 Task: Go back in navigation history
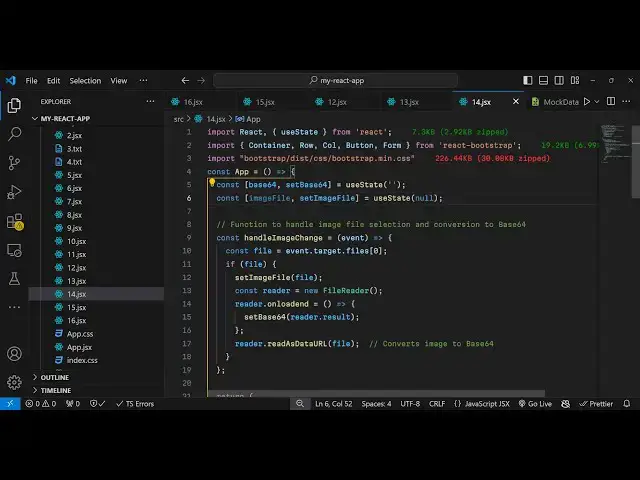185,80
